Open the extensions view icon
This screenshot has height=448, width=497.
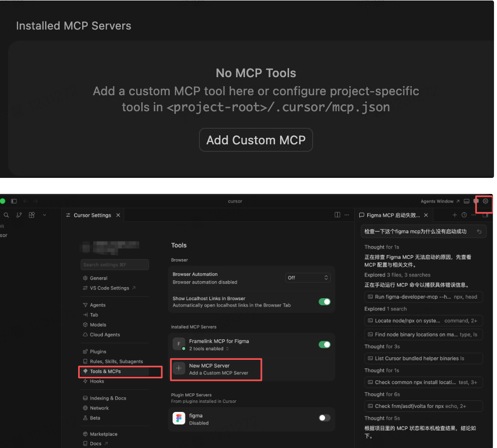(x=32, y=215)
